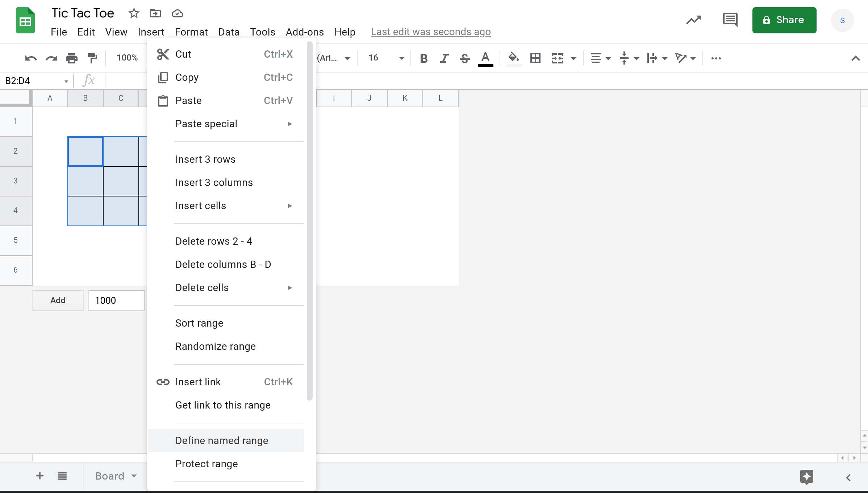Screen dimensions: 868x493
Task: Click the Bold formatting icon
Action: tap(423, 58)
